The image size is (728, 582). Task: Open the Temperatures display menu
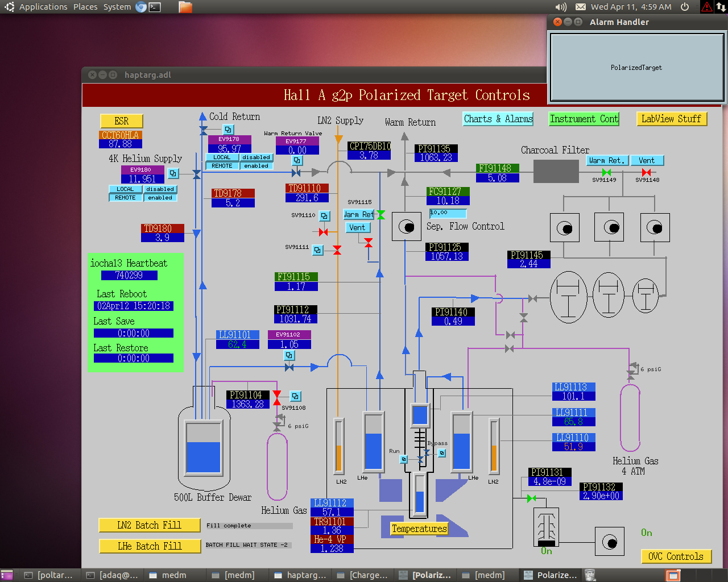419,529
